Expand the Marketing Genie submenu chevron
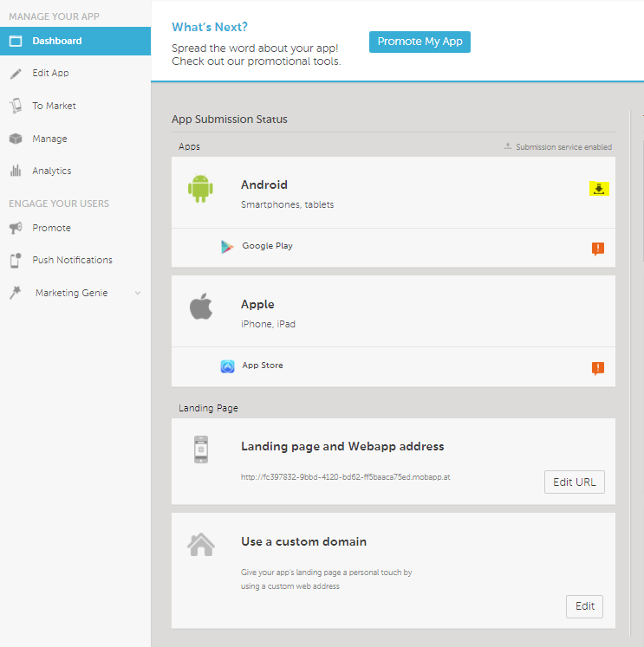 [x=138, y=294]
